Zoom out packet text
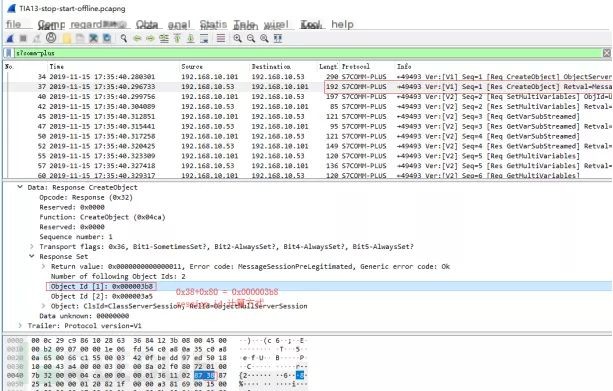This screenshot has height=391, width=613. (251, 38)
